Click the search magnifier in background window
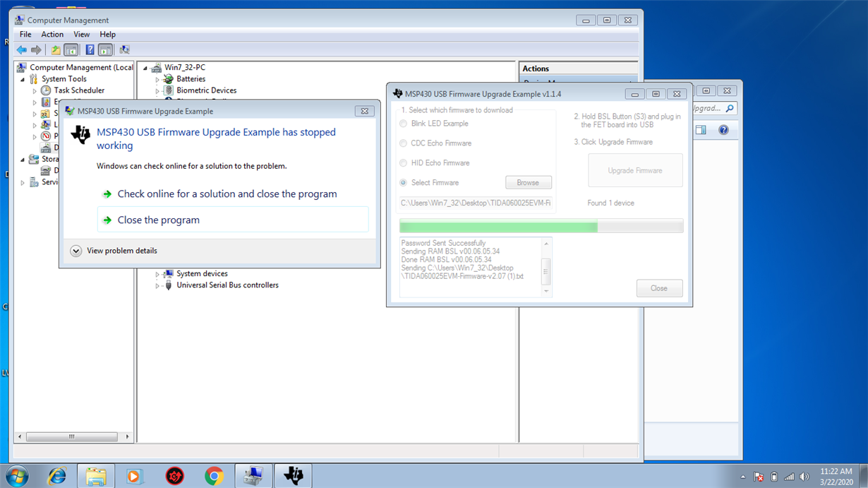Viewport: 868px width, 488px height. (x=730, y=108)
